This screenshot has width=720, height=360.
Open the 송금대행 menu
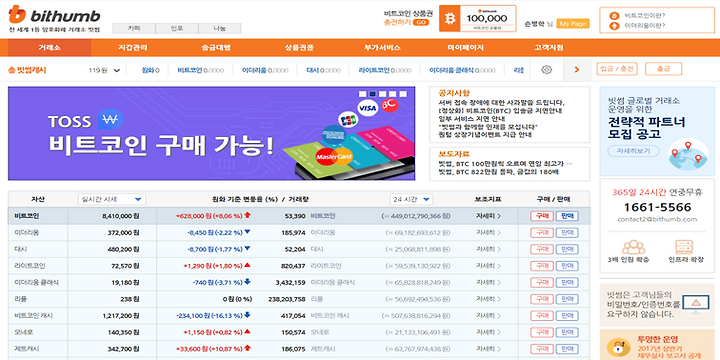tap(215, 48)
